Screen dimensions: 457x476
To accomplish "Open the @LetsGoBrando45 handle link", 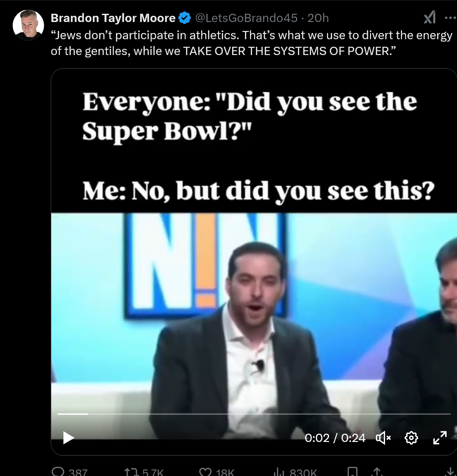I will 246,18.
